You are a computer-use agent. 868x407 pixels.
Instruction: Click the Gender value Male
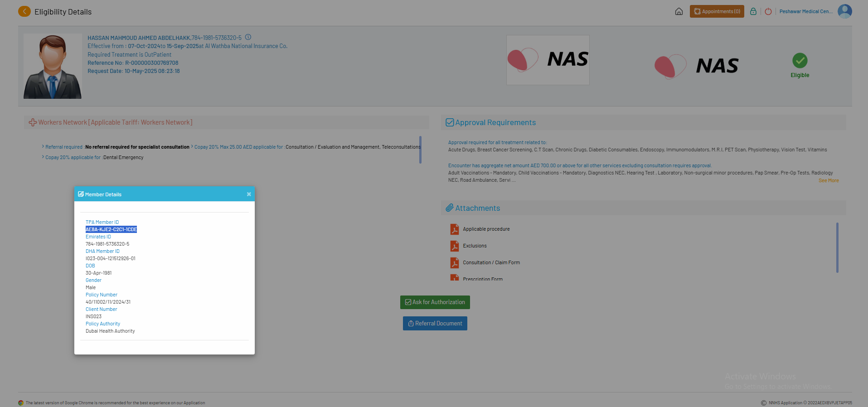[x=91, y=287]
